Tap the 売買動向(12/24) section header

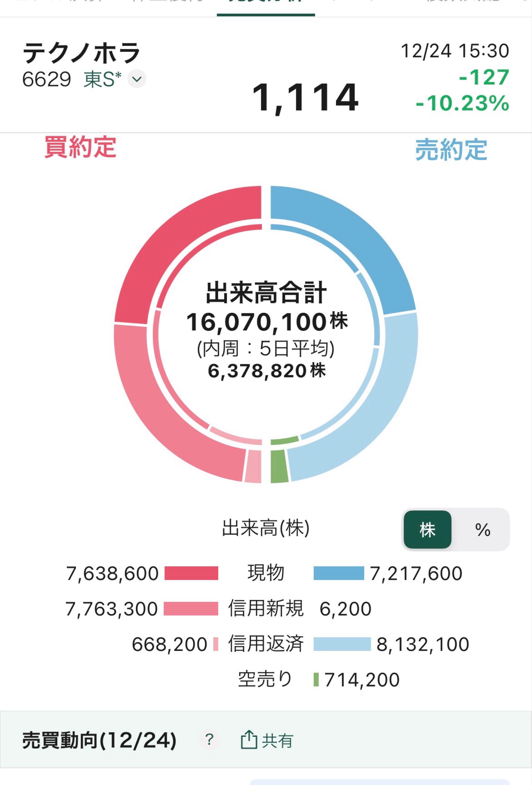pos(99,740)
